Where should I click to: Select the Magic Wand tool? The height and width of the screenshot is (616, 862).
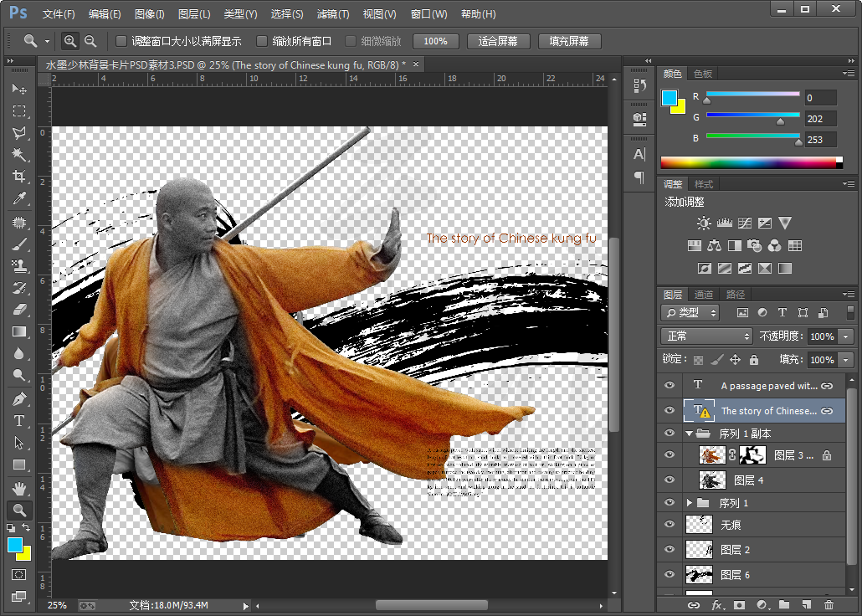[x=19, y=155]
